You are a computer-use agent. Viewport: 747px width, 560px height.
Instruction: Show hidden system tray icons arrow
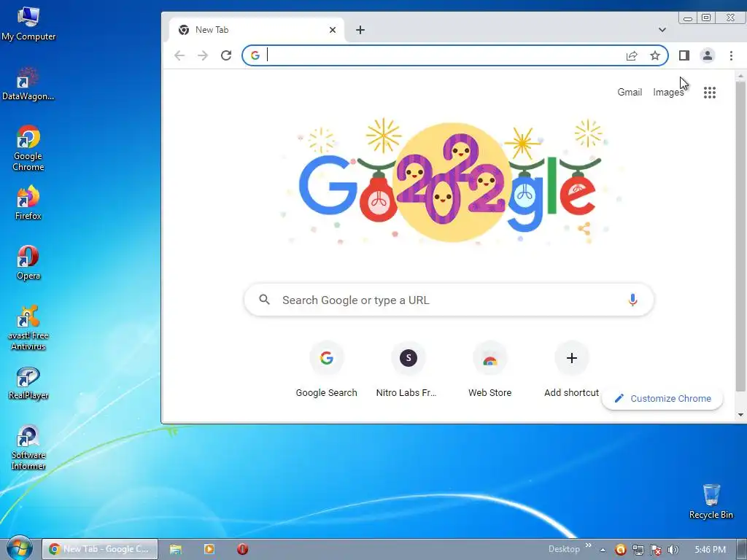[603, 550]
